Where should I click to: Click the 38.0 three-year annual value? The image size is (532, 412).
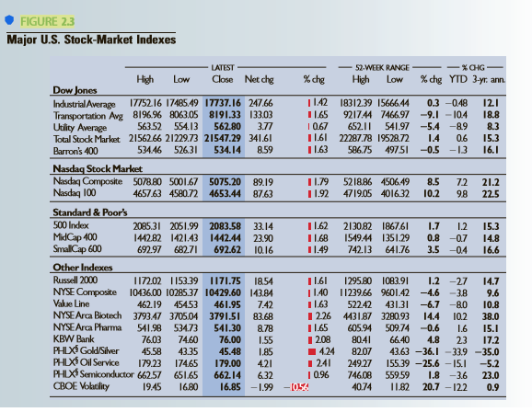pyautogui.click(x=491, y=316)
